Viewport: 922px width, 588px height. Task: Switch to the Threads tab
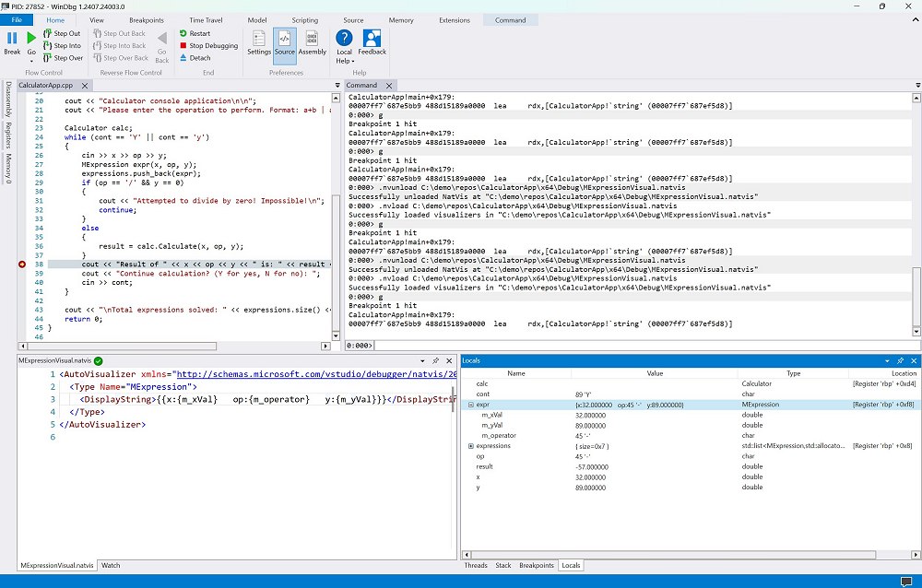tap(476, 566)
